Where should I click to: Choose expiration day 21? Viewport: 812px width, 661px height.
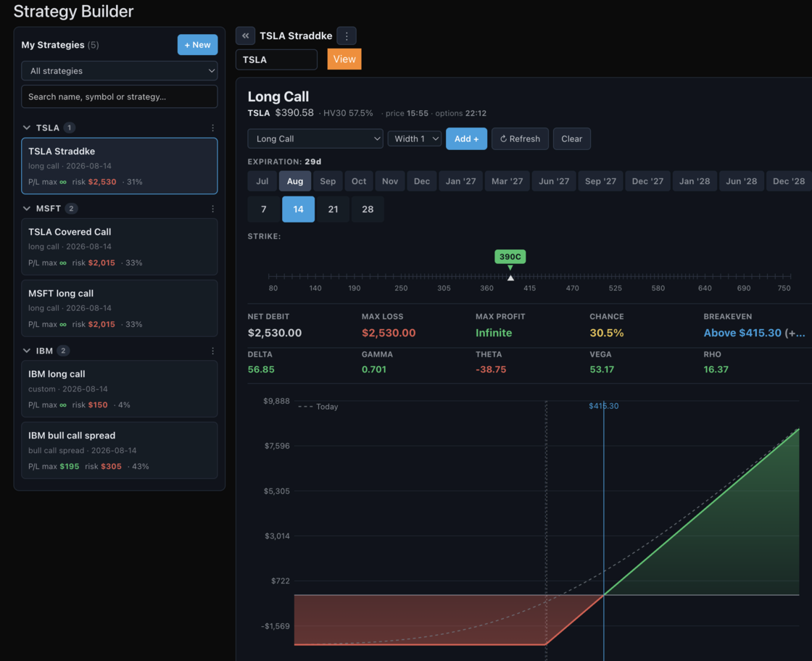click(333, 209)
